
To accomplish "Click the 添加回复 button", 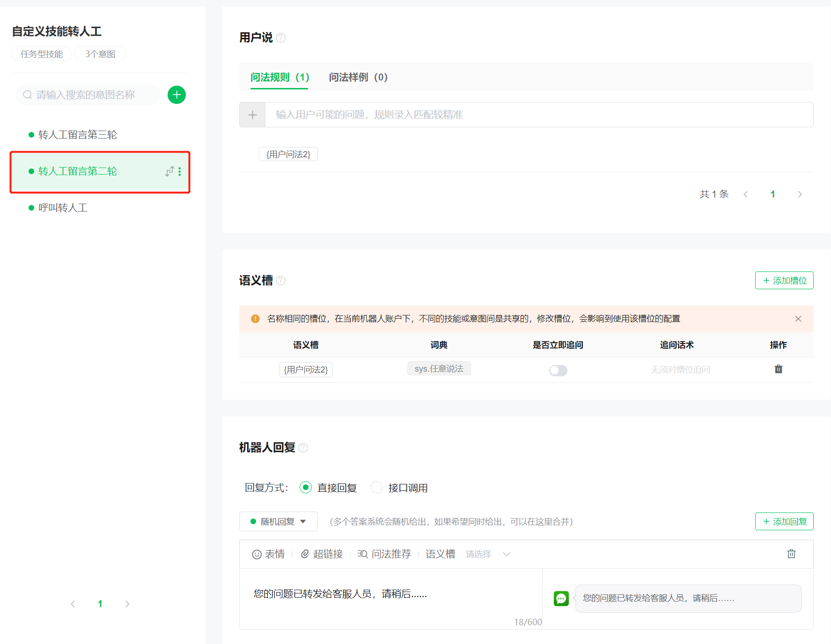I will (784, 521).
